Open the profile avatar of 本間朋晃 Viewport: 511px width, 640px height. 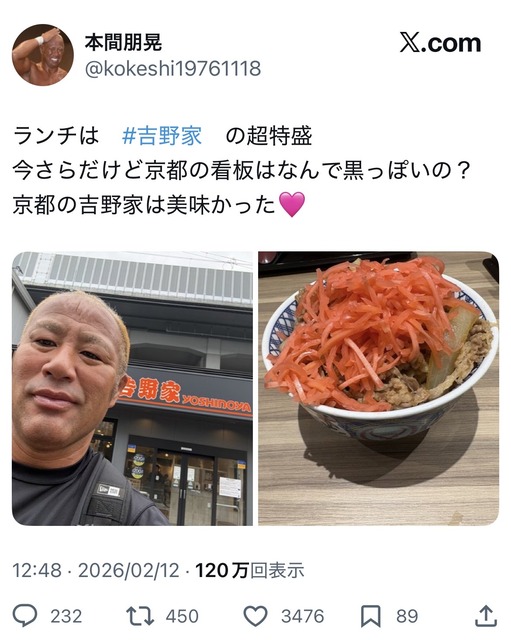(x=43, y=55)
